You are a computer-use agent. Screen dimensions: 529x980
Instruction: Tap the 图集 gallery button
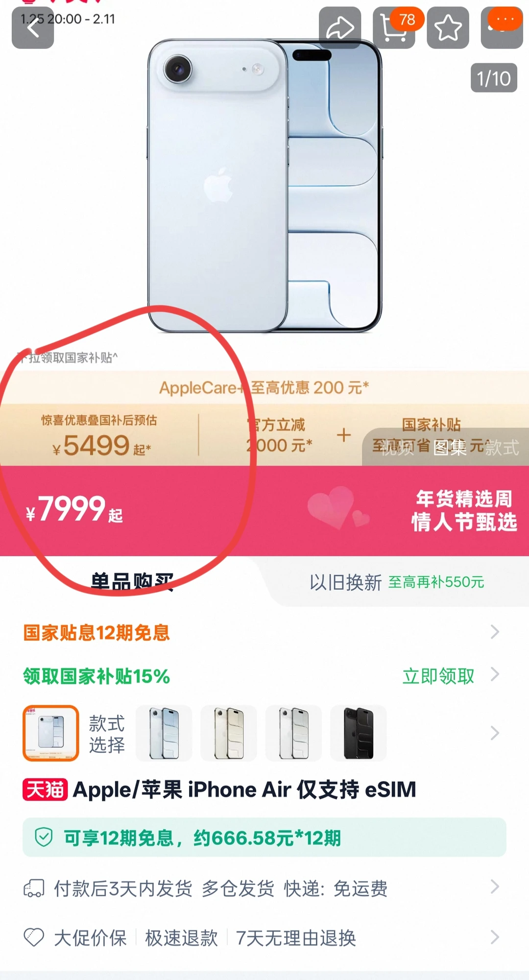pos(450,448)
